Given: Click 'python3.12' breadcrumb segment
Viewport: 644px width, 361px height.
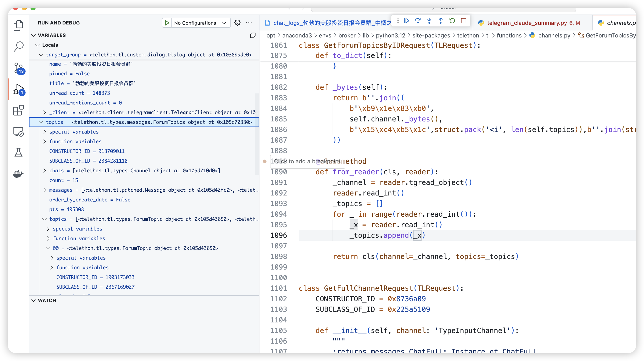Looking at the screenshot, I should 390,35.
